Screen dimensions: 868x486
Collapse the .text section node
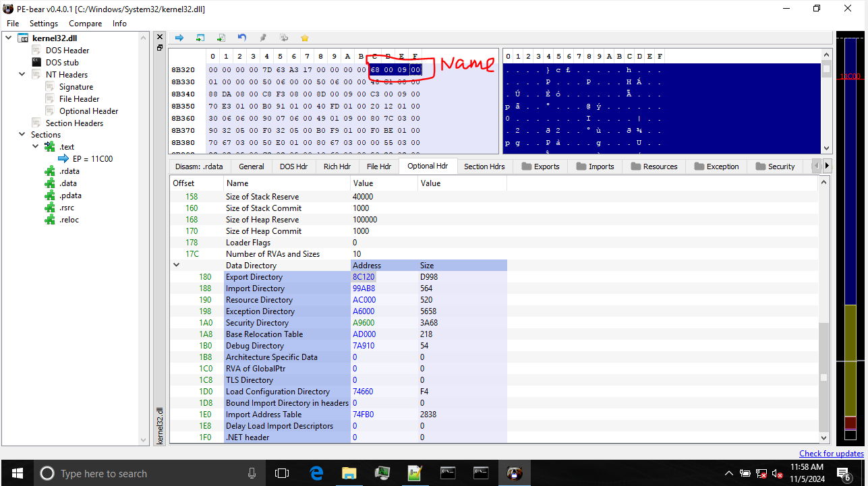pos(34,147)
